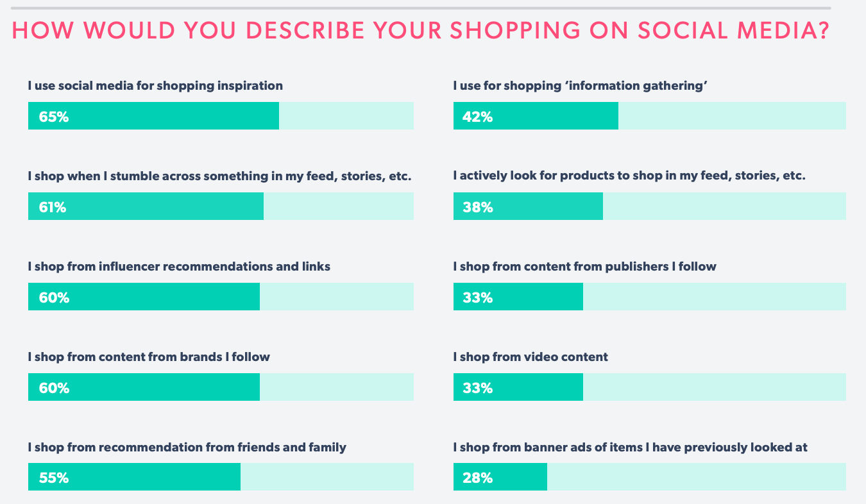Viewport: 866px width, 504px height.
Task: Click the 55% friends and family bar
Action: pyautogui.click(x=134, y=478)
